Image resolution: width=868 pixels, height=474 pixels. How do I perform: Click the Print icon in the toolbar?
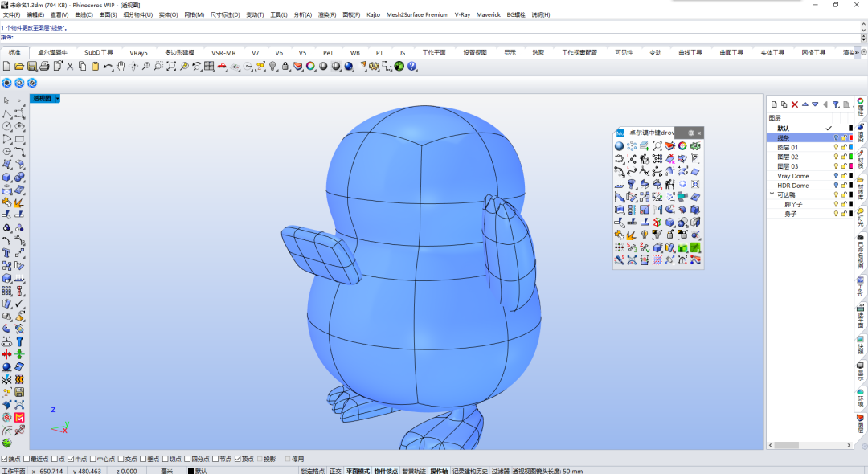[x=44, y=67]
